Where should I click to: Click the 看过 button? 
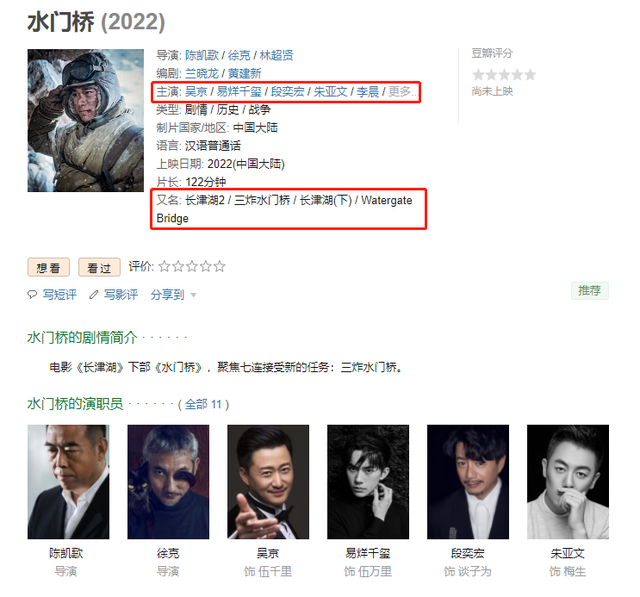coord(99,268)
